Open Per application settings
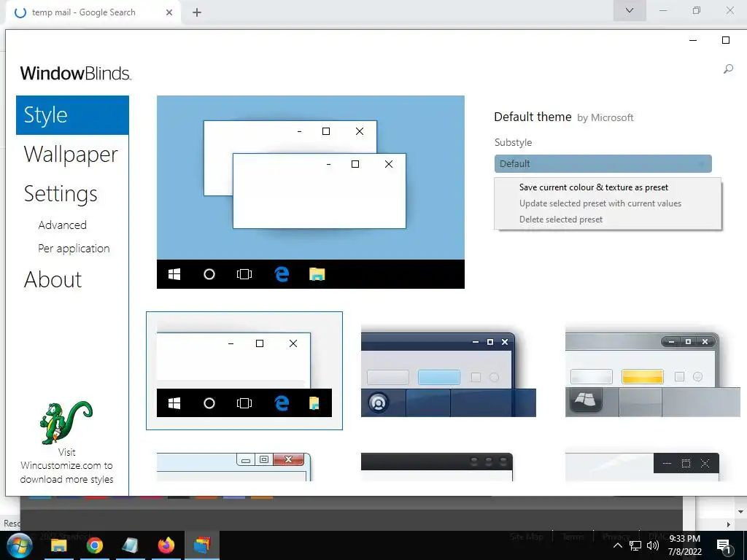The image size is (747, 560). [x=74, y=249]
